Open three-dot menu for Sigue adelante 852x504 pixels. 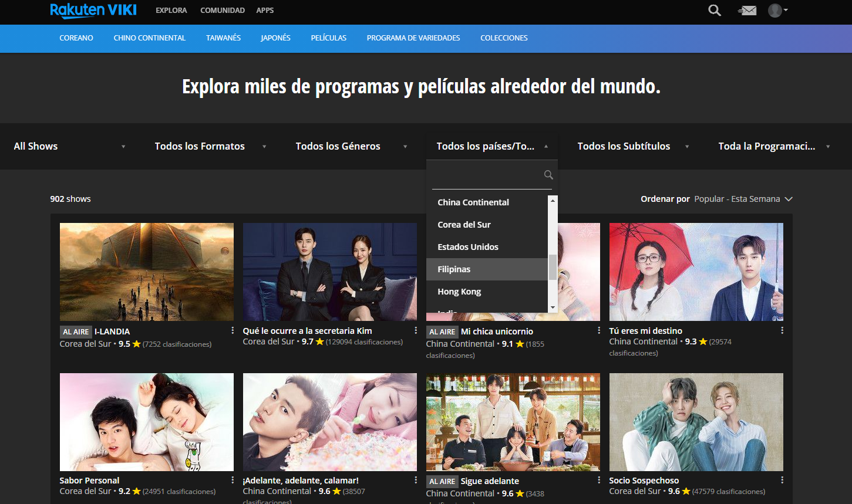point(599,481)
